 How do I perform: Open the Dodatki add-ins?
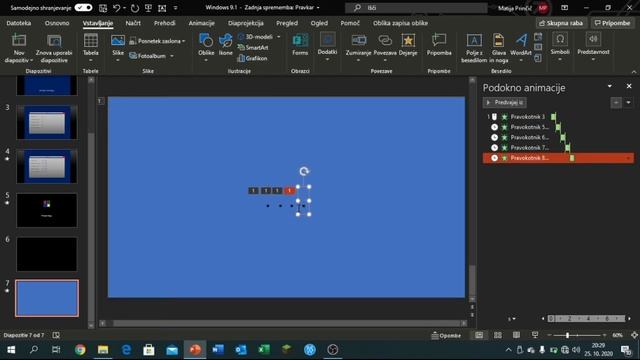[327, 48]
